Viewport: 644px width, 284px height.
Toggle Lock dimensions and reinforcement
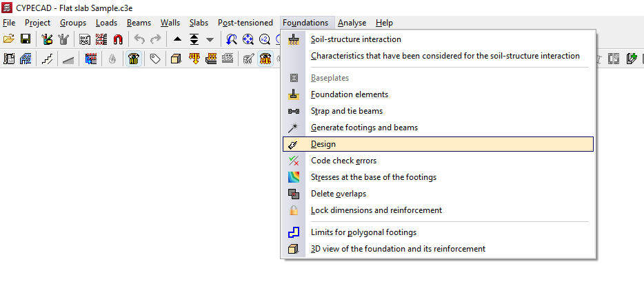coord(376,210)
